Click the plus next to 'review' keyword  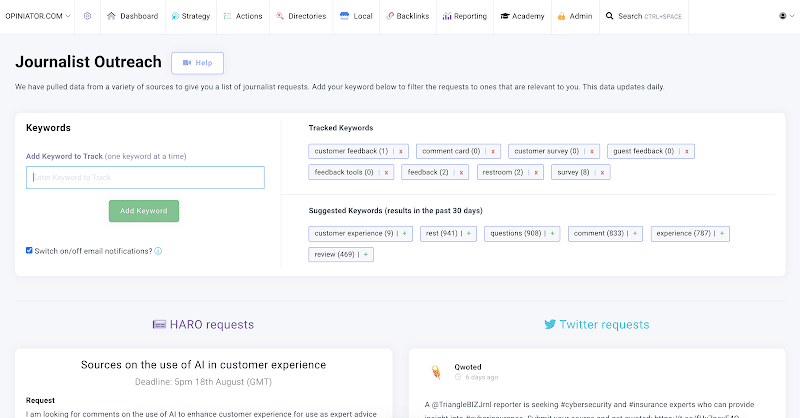pos(366,255)
